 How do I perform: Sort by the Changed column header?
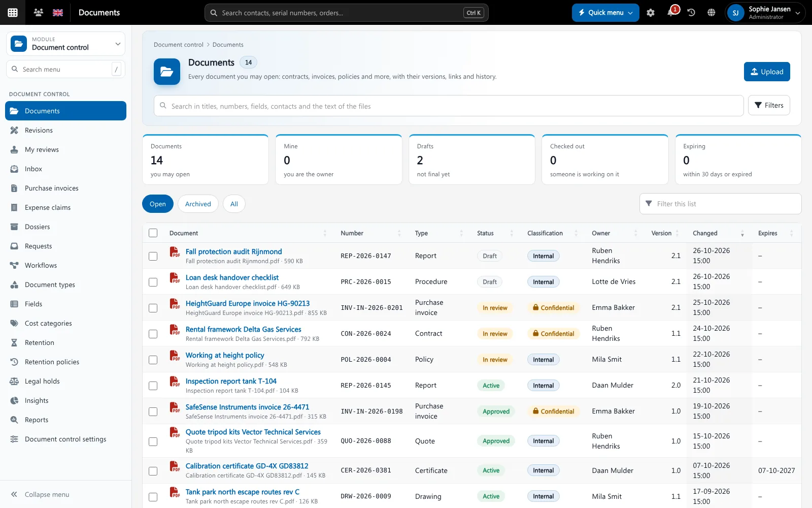[718, 233]
